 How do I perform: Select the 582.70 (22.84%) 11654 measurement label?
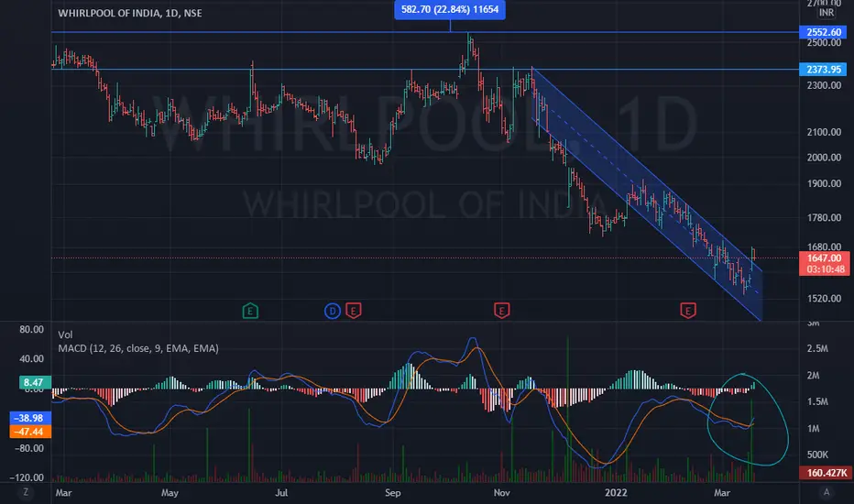(450, 9)
